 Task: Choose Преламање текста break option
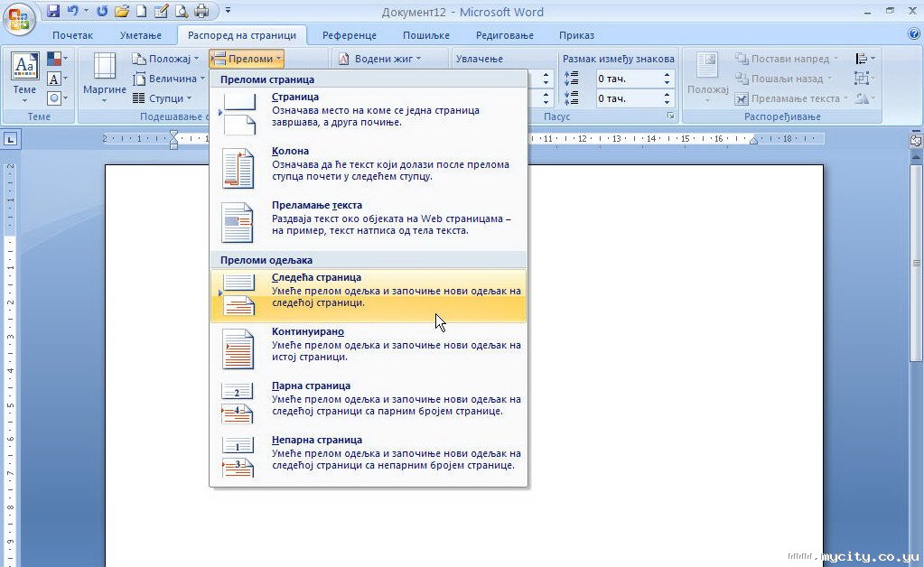(369, 223)
